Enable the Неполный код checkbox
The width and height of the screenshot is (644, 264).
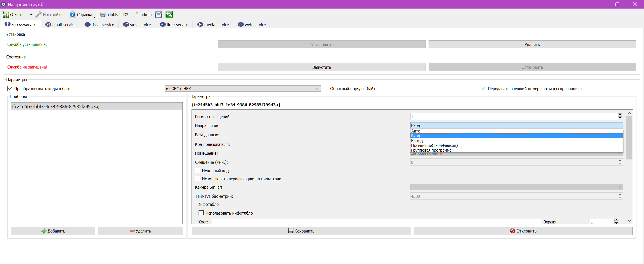tap(198, 171)
